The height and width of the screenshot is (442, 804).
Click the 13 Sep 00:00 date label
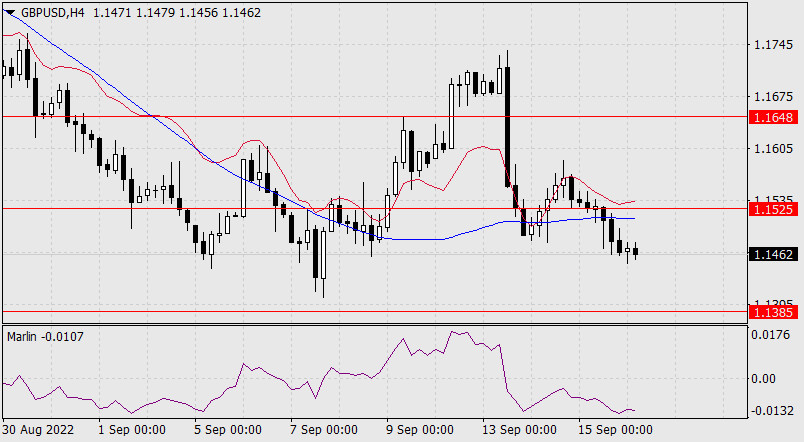pyautogui.click(x=520, y=430)
